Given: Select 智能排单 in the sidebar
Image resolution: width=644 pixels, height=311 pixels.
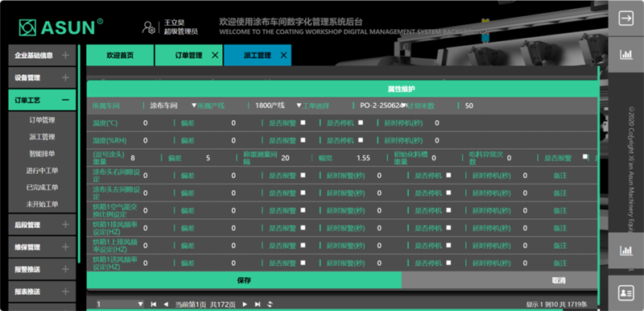Looking at the screenshot, I should pyautogui.click(x=42, y=154).
